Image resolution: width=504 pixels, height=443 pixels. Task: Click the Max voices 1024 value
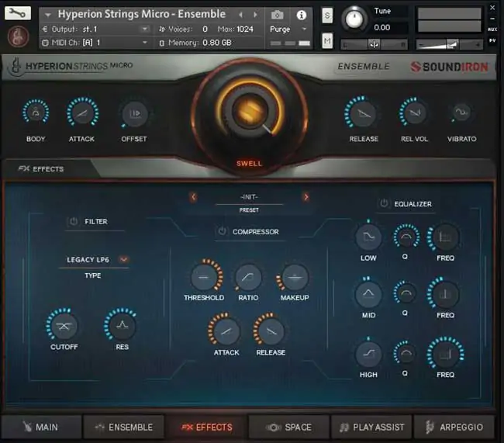tap(245, 29)
